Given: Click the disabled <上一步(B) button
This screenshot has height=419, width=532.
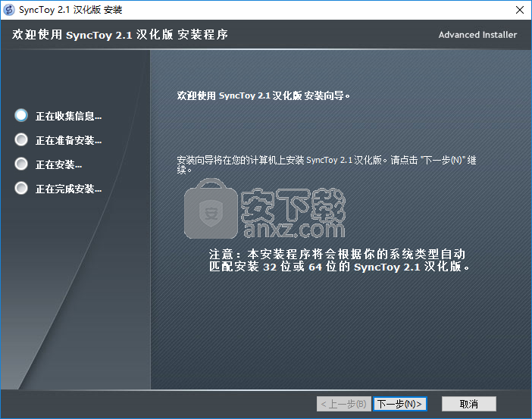Looking at the screenshot, I should 344,404.
